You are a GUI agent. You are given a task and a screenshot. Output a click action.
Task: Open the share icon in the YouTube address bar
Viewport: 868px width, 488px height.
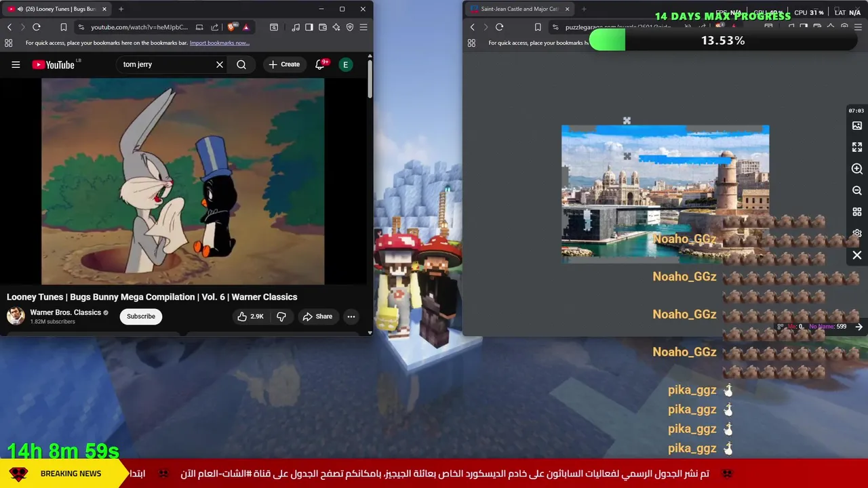(x=214, y=27)
